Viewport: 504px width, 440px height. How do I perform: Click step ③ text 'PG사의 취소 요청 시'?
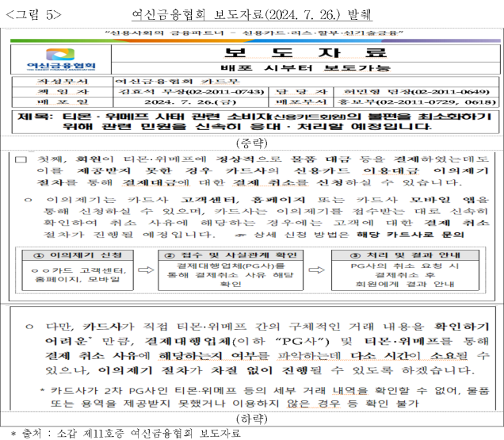point(405,266)
